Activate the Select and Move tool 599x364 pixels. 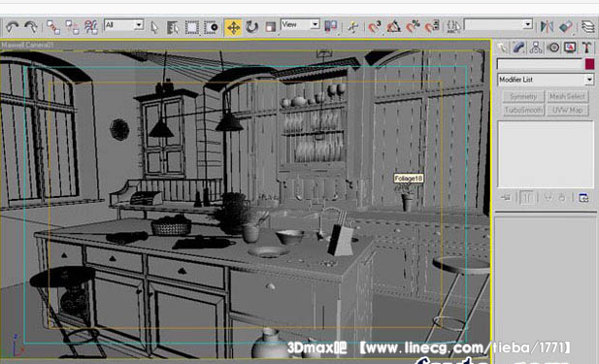(x=233, y=27)
